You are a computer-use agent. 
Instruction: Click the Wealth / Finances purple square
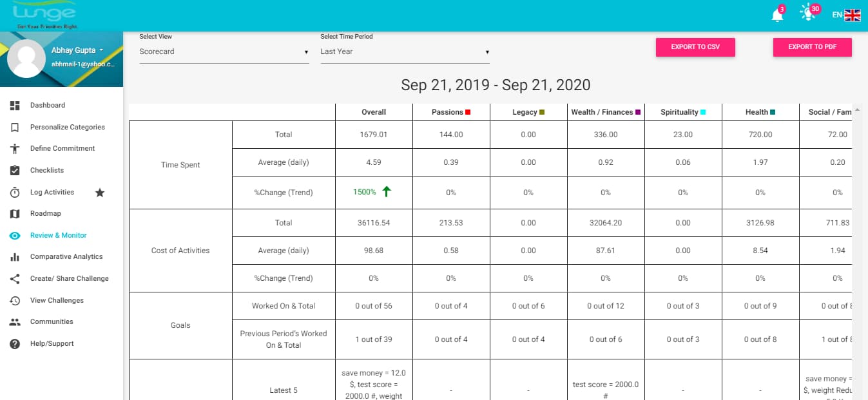(x=638, y=112)
